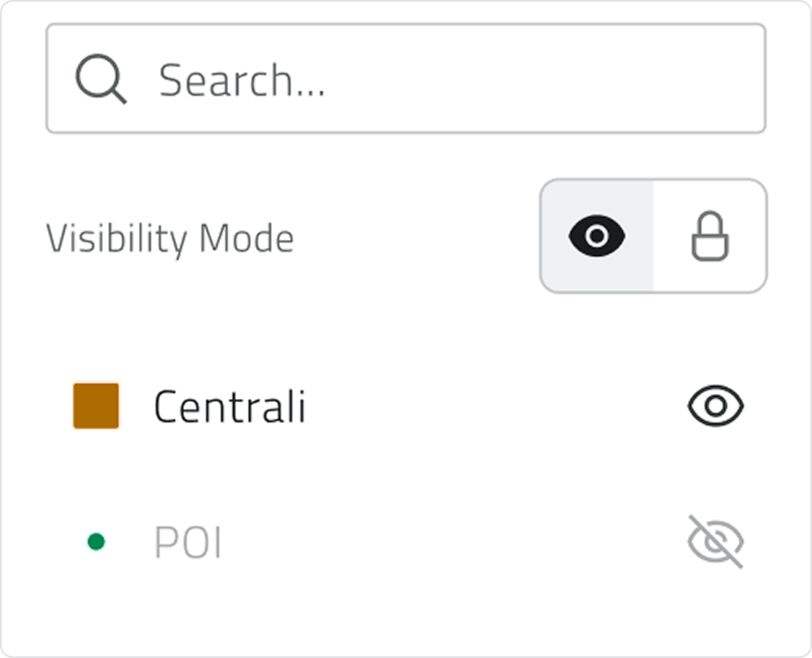Image resolution: width=812 pixels, height=658 pixels.
Task: Switch to lock mode with the padlock icon
Action: point(710,236)
